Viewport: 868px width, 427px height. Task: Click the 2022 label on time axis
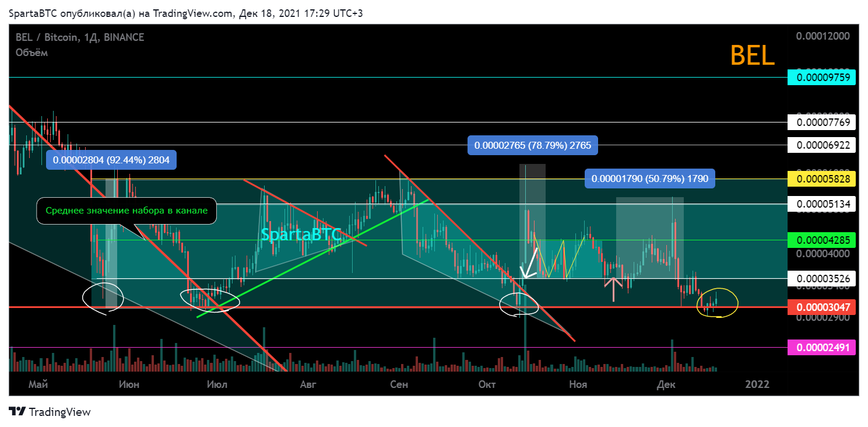tap(757, 384)
